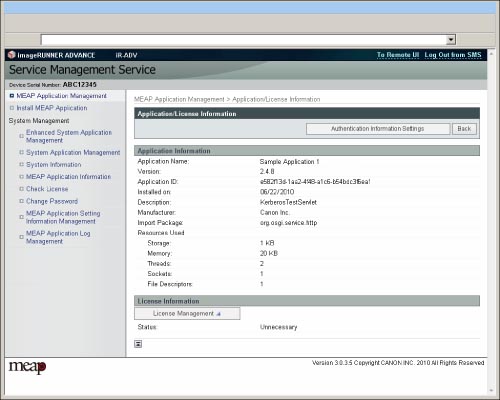500x400 pixels.
Task: Click the imageRUNNER ADVANCE logo icon
Action: pos(12,55)
